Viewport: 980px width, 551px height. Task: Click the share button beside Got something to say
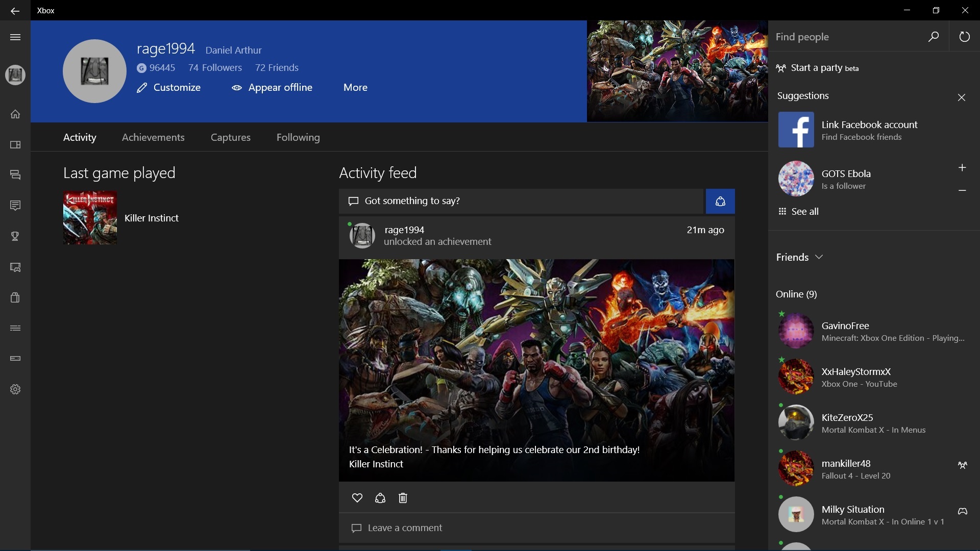pos(720,201)
